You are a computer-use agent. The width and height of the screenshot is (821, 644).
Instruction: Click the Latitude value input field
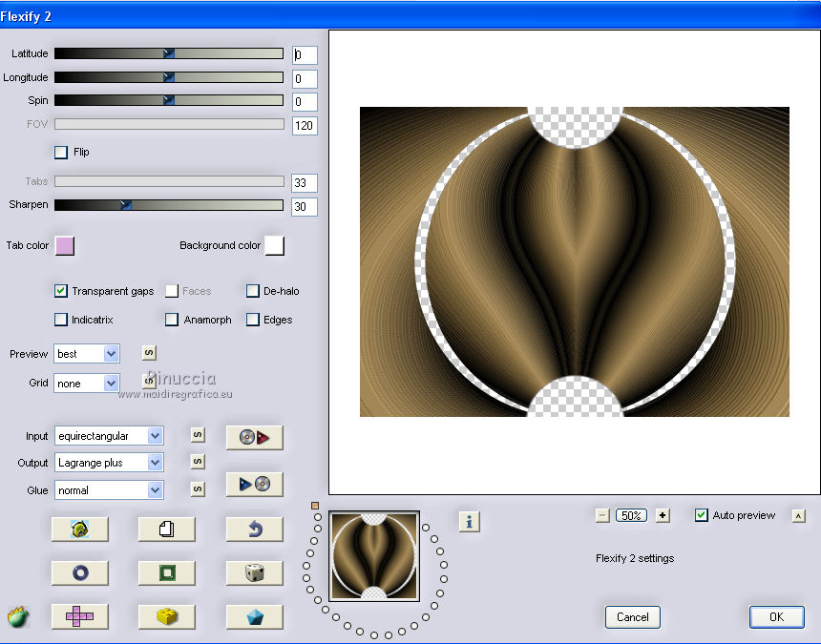coord(305,55)
